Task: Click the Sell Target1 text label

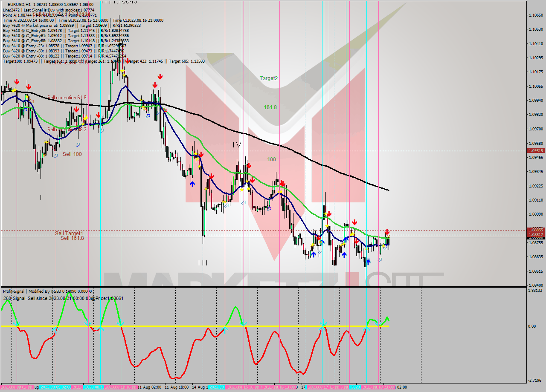Action: click(x=70, y=234)
